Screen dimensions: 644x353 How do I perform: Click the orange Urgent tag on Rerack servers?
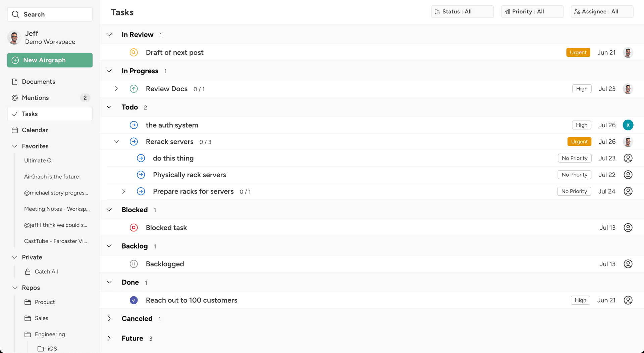coord(579,142)
